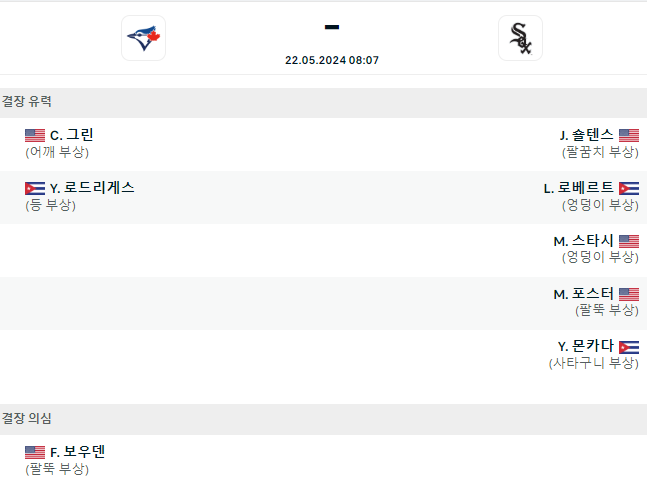Image resolution: width=647 pixels, height=477 pixels.
Task: Open player C. 그린
Action: coord(71,135)
